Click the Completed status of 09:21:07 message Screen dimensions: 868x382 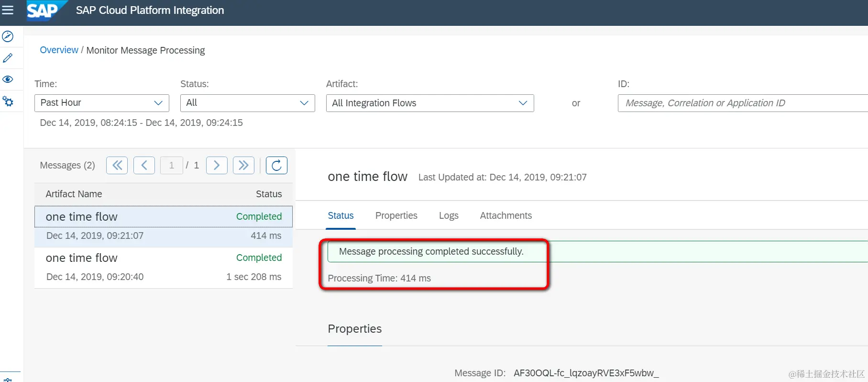click(x=259, y=216)
